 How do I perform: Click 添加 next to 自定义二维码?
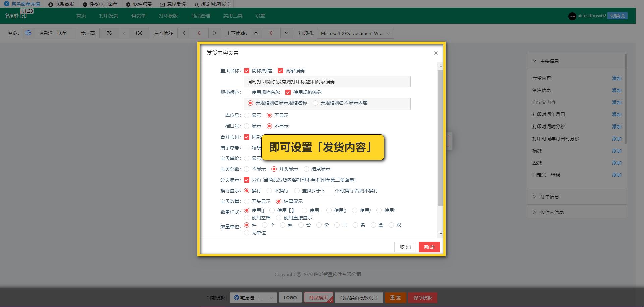[617, 175]
